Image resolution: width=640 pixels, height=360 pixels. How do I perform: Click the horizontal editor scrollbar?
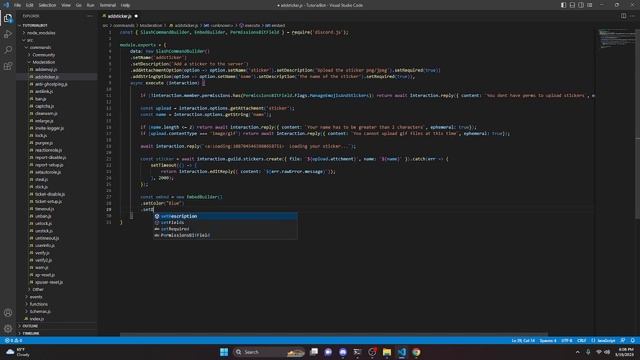point(333,334)
